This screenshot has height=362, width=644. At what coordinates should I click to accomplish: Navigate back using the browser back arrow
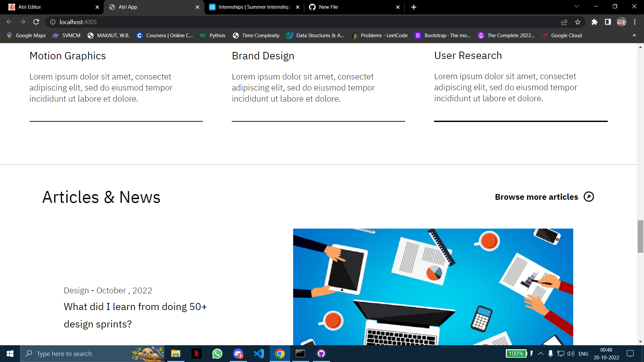point(8,22)
